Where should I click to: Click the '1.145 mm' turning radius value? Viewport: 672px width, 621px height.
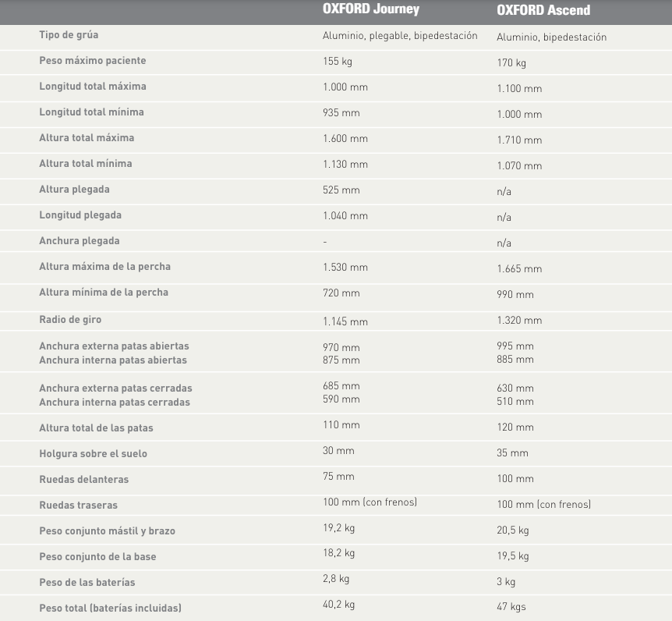pyautogui.click(x=345, y=321)
